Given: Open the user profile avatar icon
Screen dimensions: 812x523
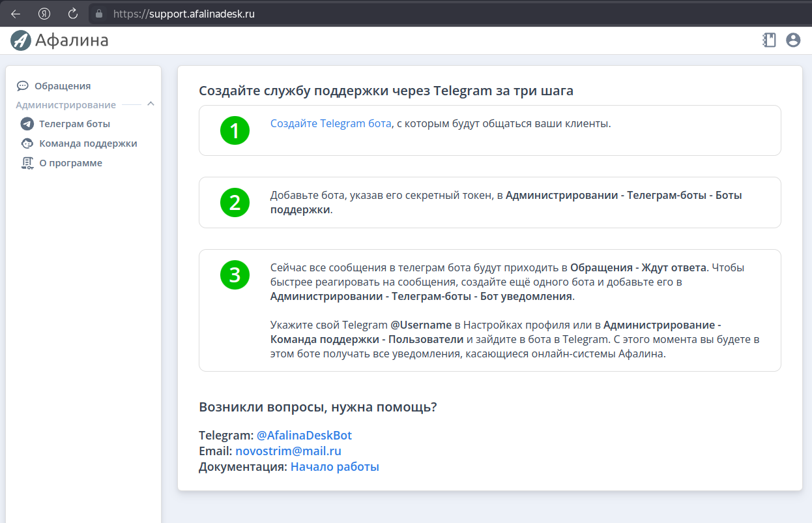Looking at the screenshot, I should [x=793, y=40].
